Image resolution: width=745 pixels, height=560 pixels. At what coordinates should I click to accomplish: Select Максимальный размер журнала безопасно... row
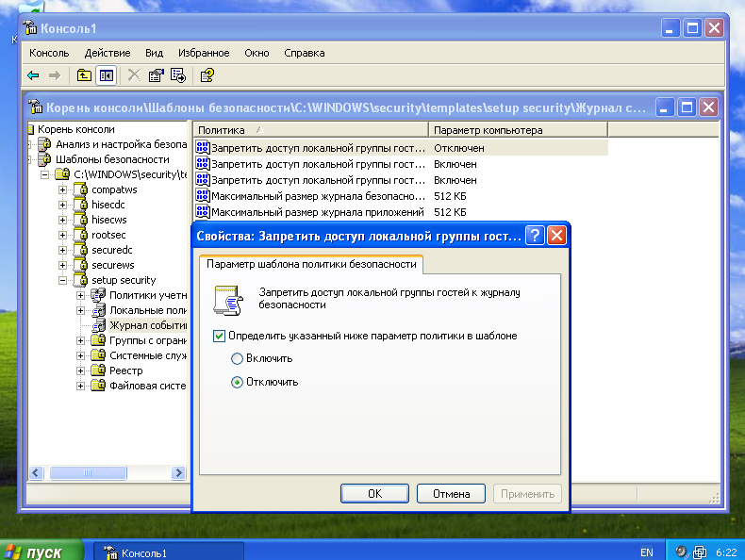(402, 196)
